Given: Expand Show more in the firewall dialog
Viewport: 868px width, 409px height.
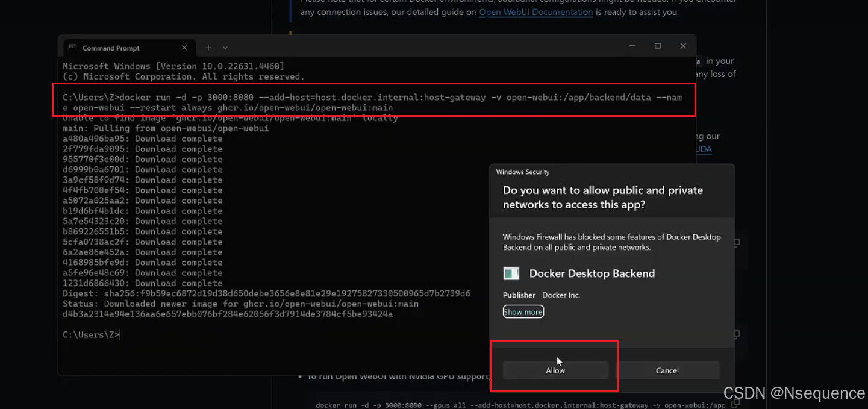Looking at the screenshot, I should (x=523, y=312).
